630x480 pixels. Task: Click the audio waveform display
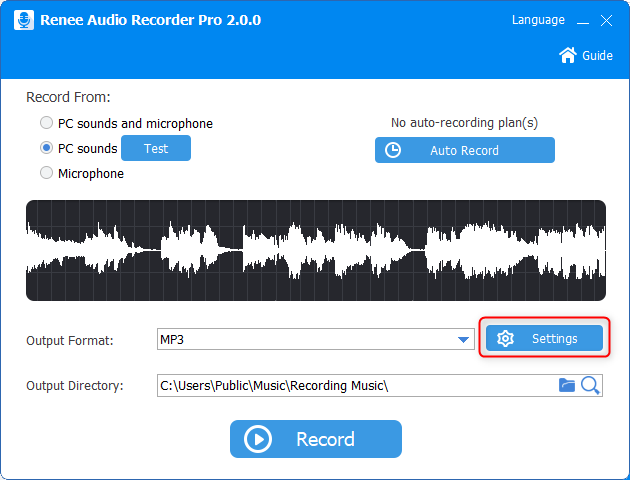[x=316, y=250]
